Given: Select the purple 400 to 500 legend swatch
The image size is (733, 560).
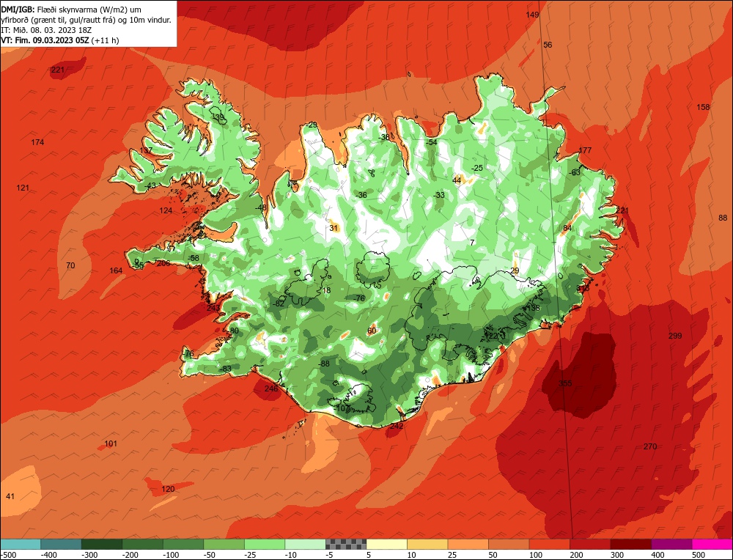Looking at the screenshot, I should (x=671, y=544).
